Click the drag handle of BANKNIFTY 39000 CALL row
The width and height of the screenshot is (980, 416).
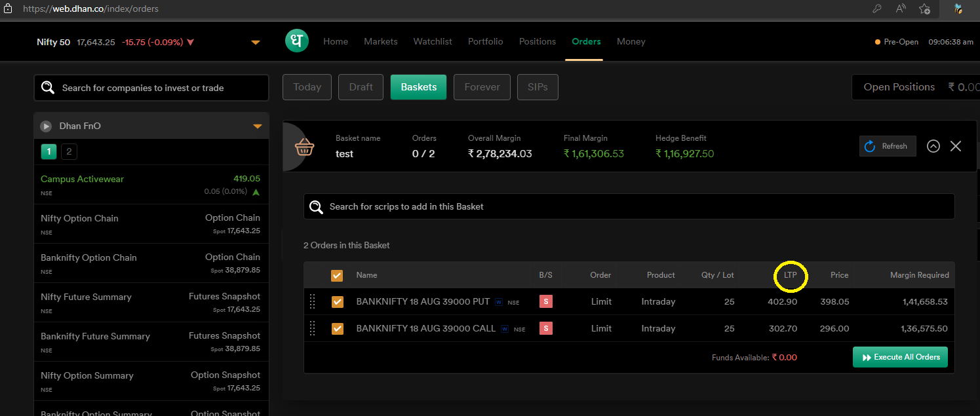(x=312, y=328)
